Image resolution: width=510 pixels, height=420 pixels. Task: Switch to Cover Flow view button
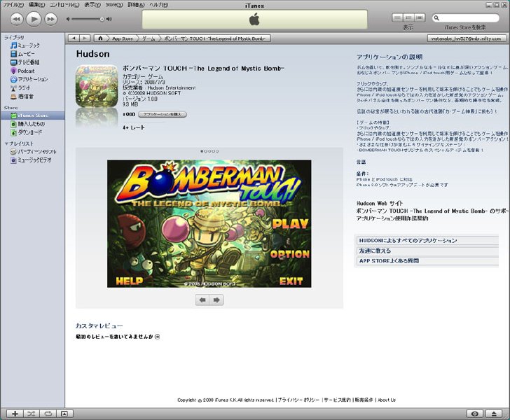[x=420, y=17]
